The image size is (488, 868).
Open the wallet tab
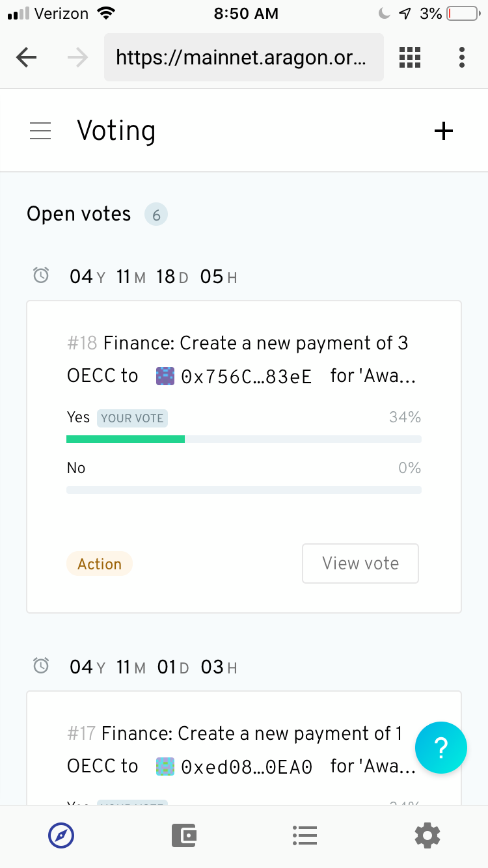coord(184,835)
